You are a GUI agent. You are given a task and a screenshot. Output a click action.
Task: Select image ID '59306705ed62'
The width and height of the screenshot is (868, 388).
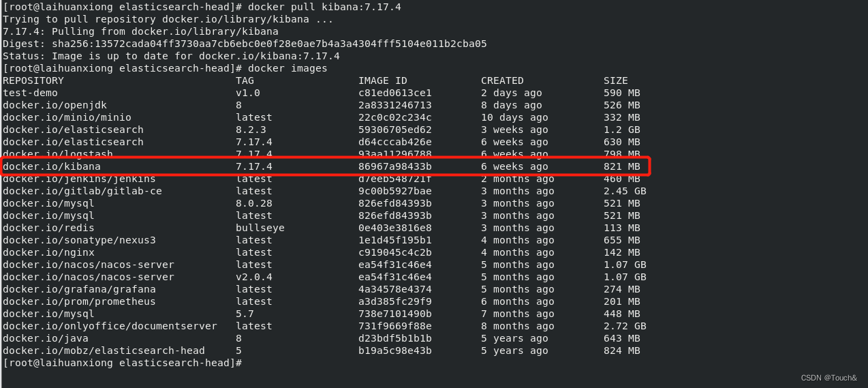[395, 130]
